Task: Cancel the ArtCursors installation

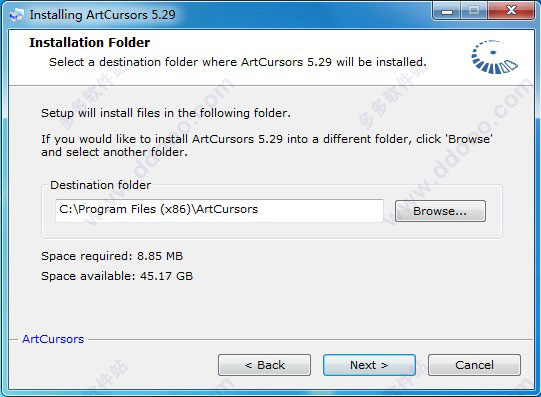Action: [474, 365]
